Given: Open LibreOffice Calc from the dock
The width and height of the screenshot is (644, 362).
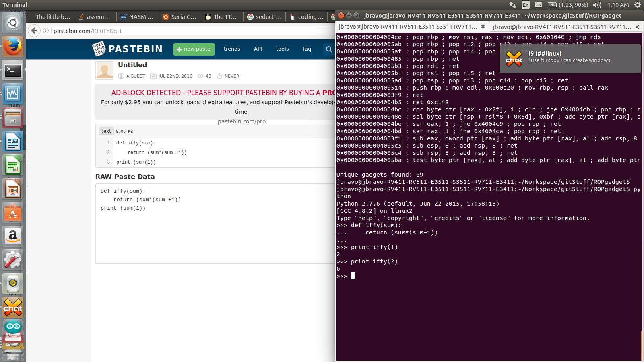Looking at the screenshot, I should (13, 165).
